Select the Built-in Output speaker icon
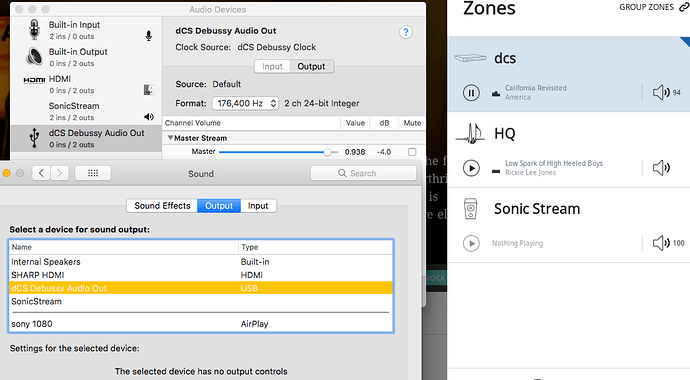The width and height of the screenshot is (690, 380). pos(34,57)
